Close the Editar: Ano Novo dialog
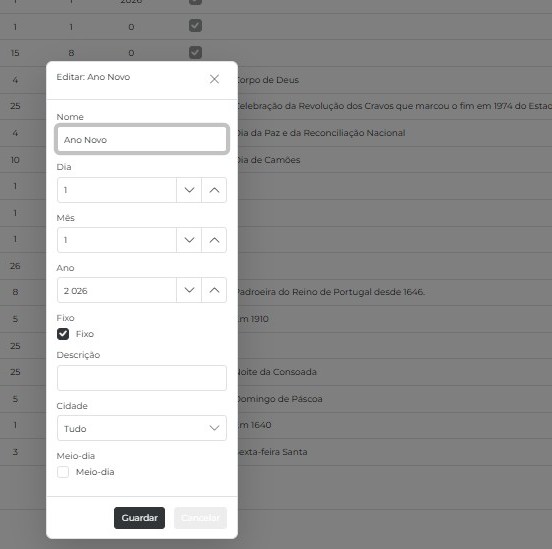Viewport: 552px width, 549px height. (x=214, y=79)
